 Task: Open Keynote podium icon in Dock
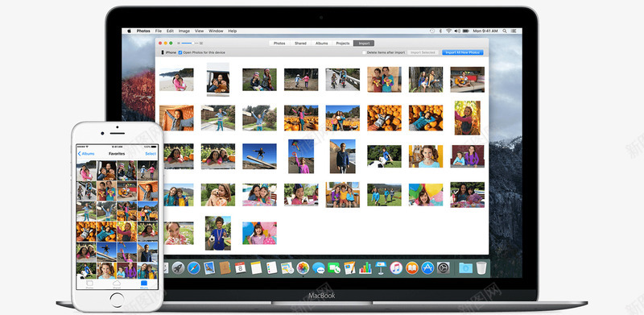point(381,267)
